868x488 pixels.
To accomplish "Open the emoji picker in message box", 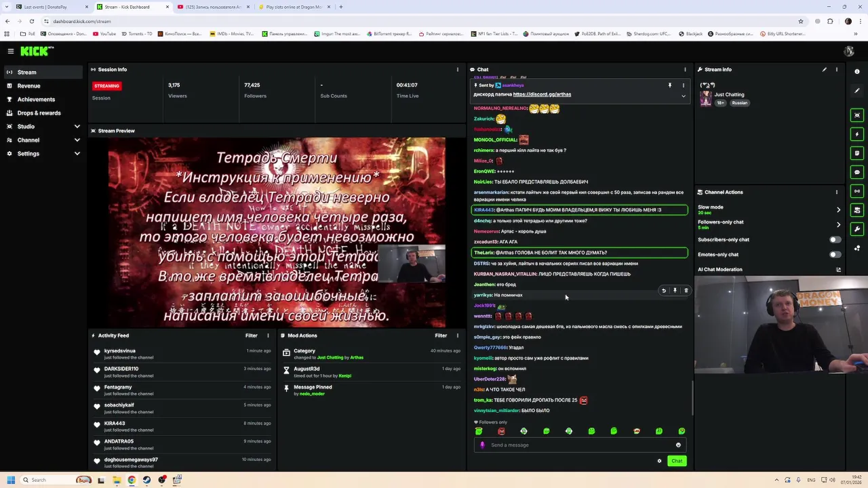I will pos(678,445).
